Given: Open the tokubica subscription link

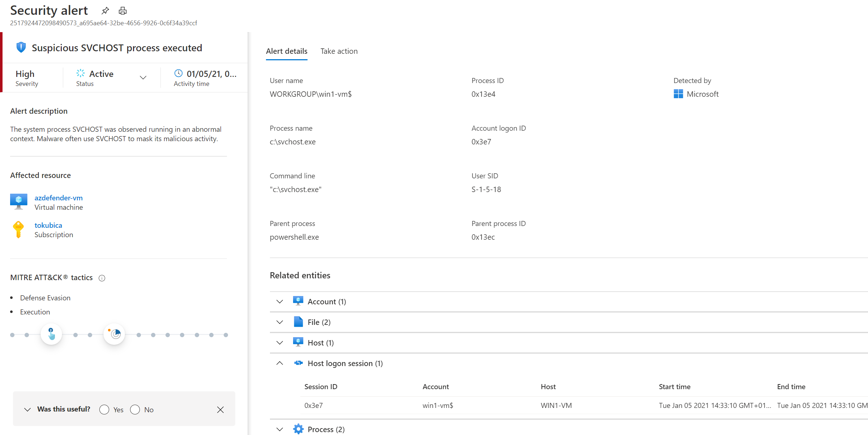Looking at the screenshot, I should (x=48, y=225).
